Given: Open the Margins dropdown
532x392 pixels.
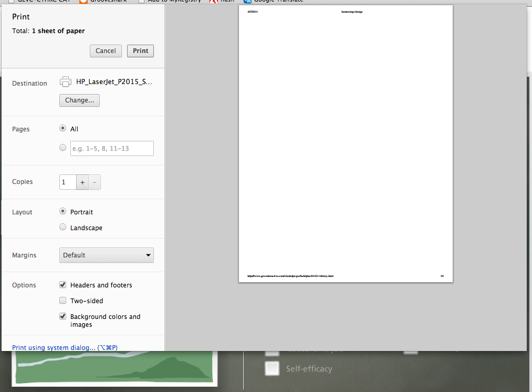Looking at the screenshot, I should [x=107, y=255].
